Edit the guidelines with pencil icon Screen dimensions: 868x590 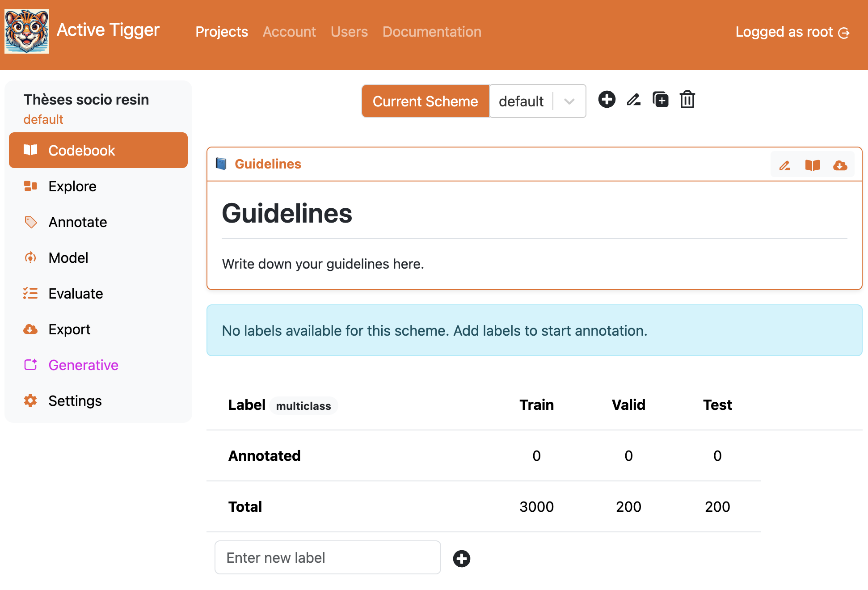784,165
